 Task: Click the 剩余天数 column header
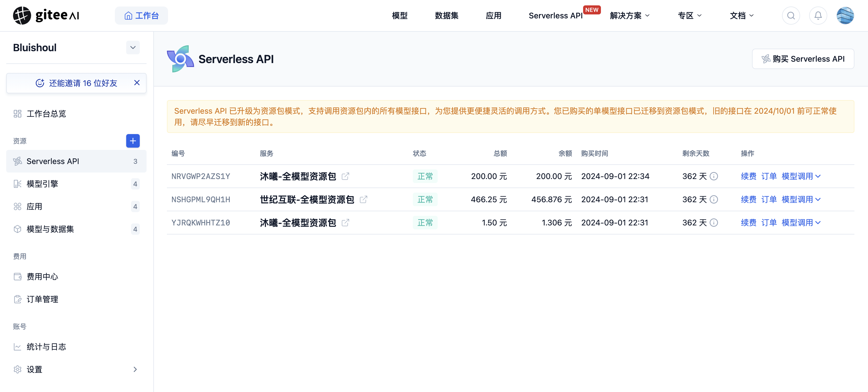click(695, 154)
